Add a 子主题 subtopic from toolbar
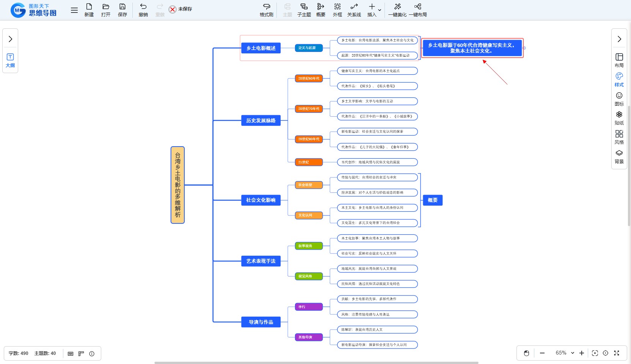This screenshot has width=631, height=364. (304, 10)
